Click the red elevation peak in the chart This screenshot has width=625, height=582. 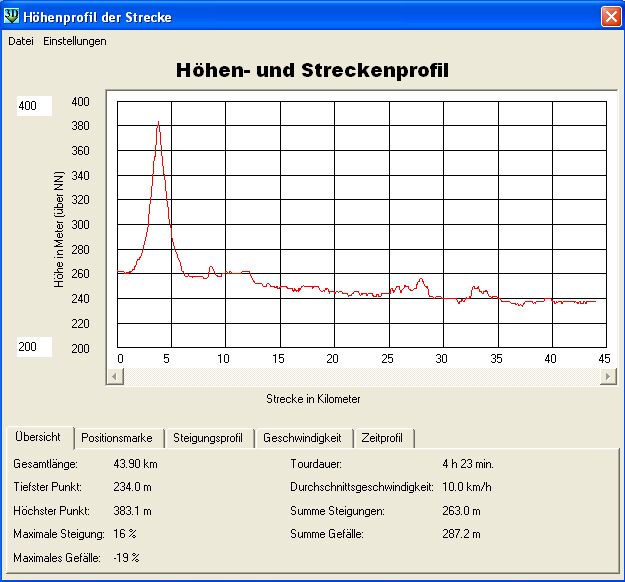pos(158,124)
